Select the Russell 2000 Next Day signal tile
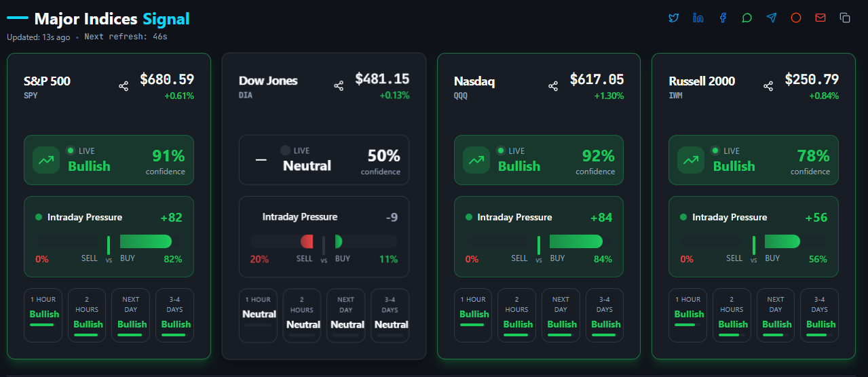868x377 pixels. (776, 315)
